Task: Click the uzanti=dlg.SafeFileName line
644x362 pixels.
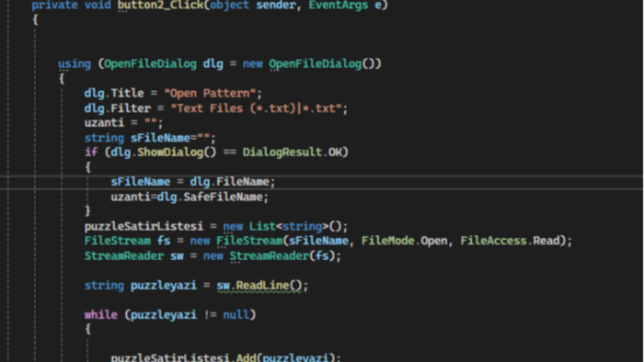Action: pyautogui.click(x=190, y=198)
